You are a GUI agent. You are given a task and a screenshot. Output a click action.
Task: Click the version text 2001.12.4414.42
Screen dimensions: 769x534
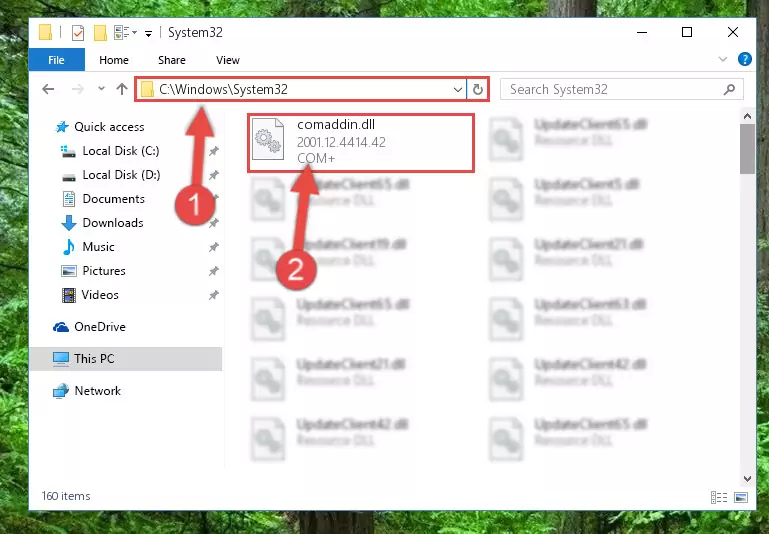click(341, 142)
